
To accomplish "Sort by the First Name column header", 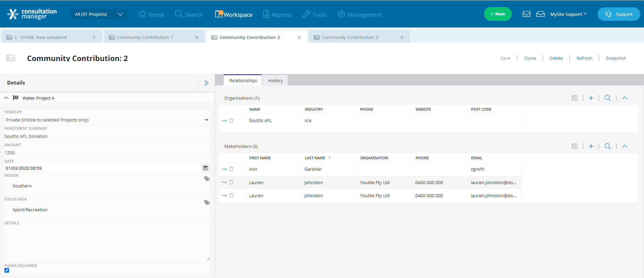I will (260, 158).
